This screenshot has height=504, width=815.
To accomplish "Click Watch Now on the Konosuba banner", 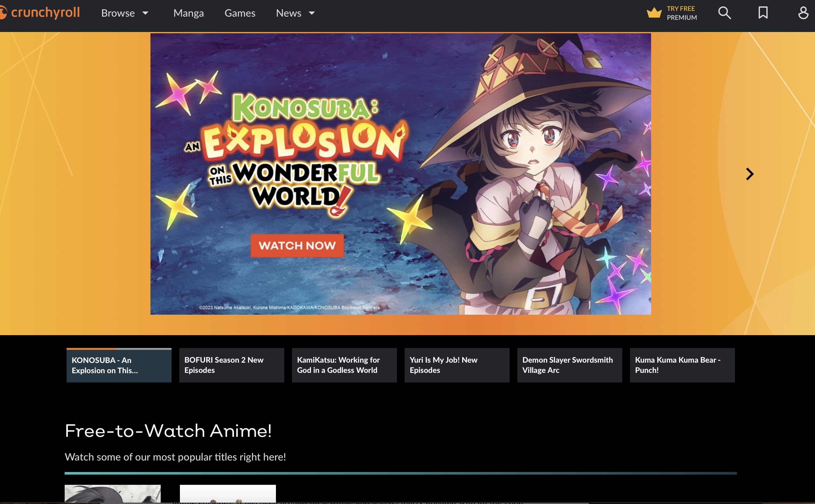I will [x=297, y=246].
